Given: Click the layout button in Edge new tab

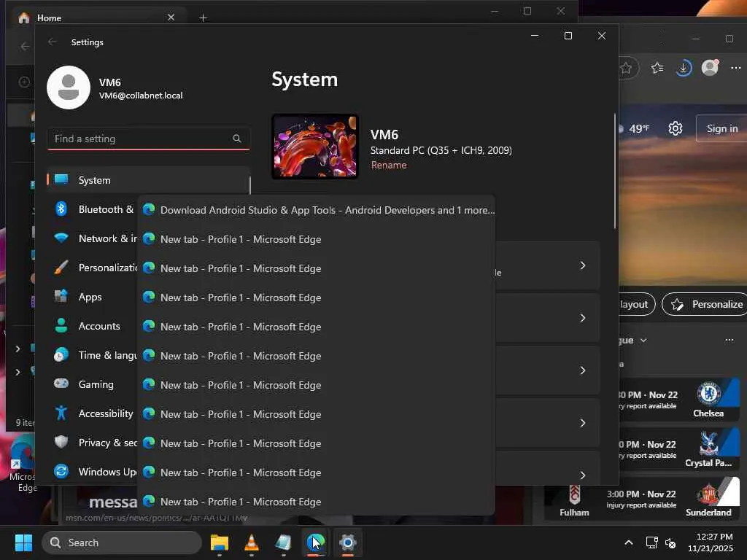Looking at the screenshot, I should (637, 304).
